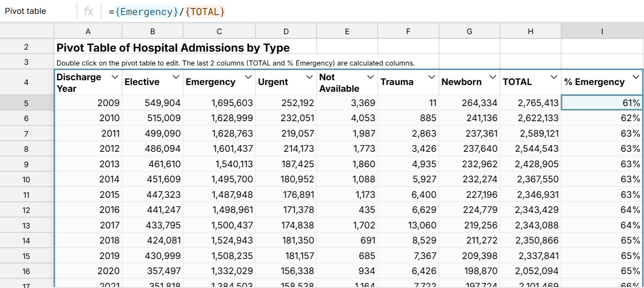The image size is (644, 288).
Task: Select column C header
Action: coord(219,31)
